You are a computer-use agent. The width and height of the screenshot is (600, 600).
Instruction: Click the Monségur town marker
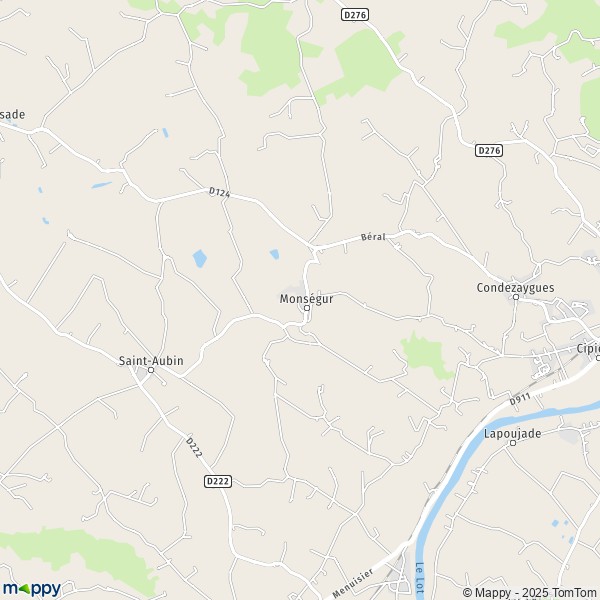tap(307, 308)
